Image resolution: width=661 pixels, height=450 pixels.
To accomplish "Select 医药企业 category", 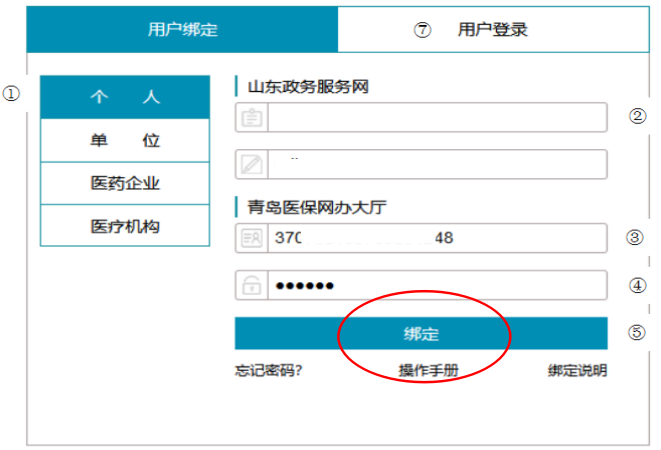I will pyautogui.click(x=125, y=184).
